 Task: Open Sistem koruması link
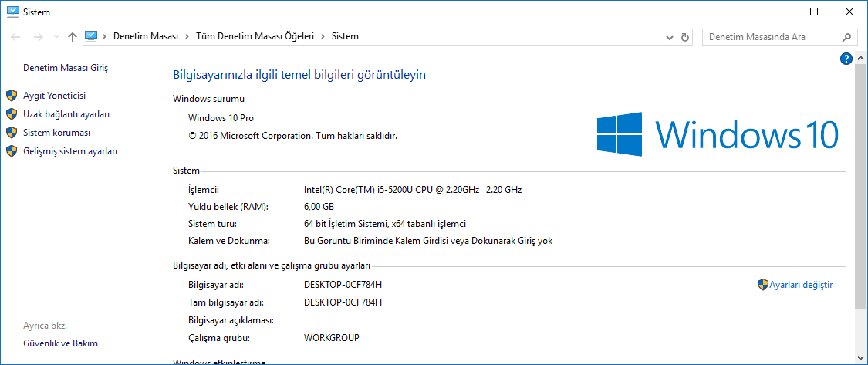coord(56,133)
